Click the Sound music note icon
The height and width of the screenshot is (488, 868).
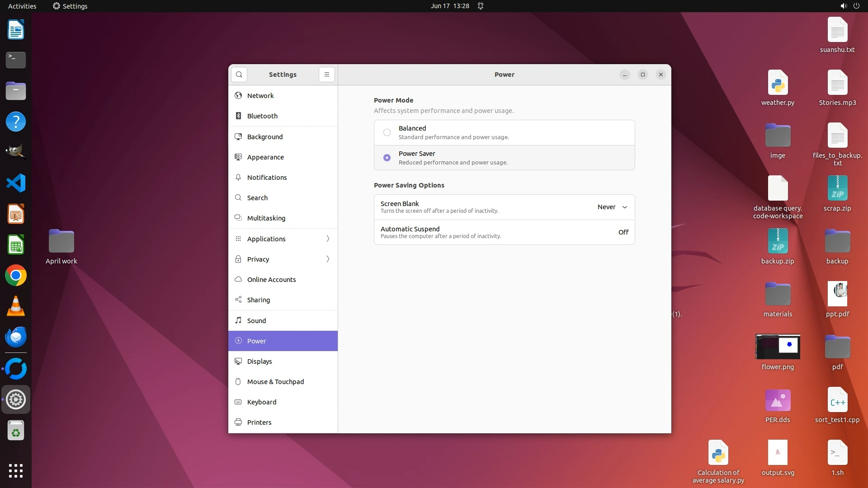(x=238, y=320)
